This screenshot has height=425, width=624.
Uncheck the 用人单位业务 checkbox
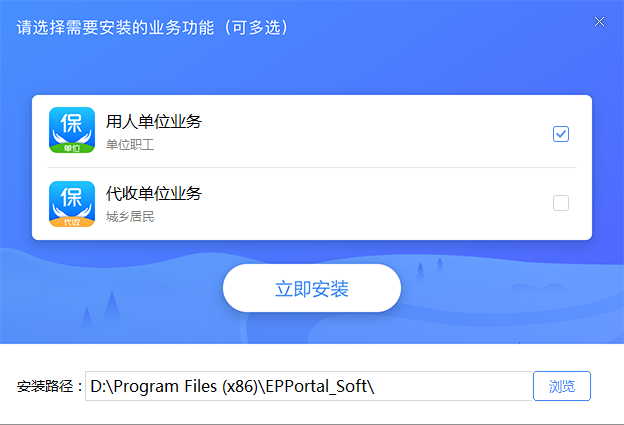(x=561, y=134)
